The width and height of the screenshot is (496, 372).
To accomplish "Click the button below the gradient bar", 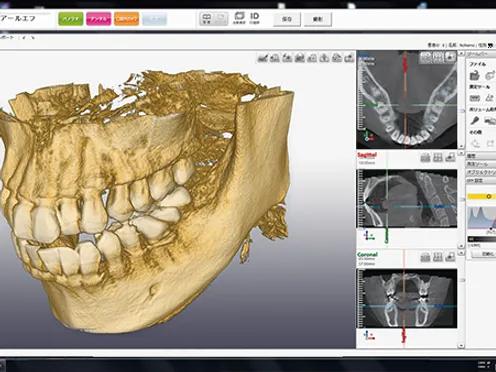I will tap(484, 254).
